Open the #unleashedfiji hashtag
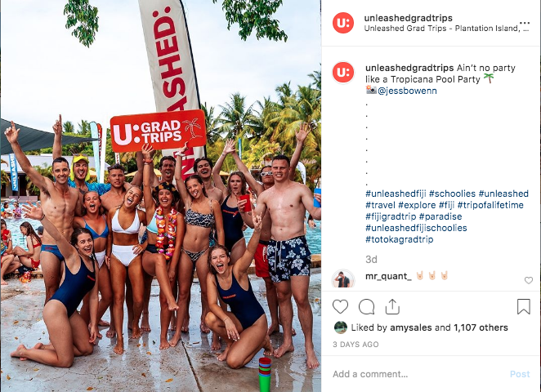The width and height of the screenshot is (541, 392). pos(396,194)
